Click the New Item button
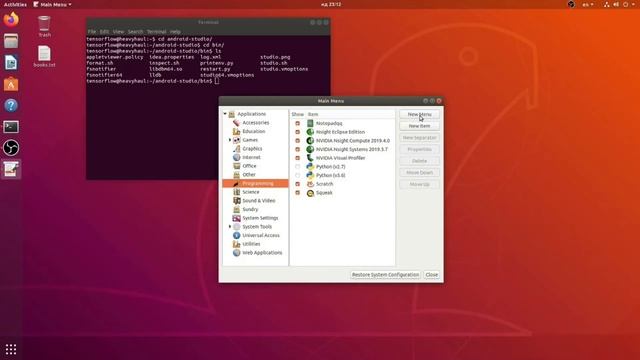The width and height of the screenshot is (640, 360). click(x=419, y=126)
